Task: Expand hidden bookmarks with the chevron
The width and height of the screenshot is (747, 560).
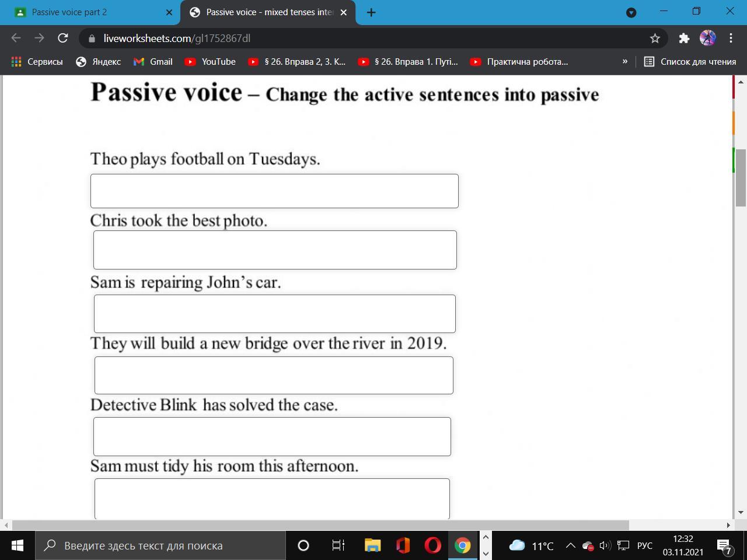Action: pos(625,61)
